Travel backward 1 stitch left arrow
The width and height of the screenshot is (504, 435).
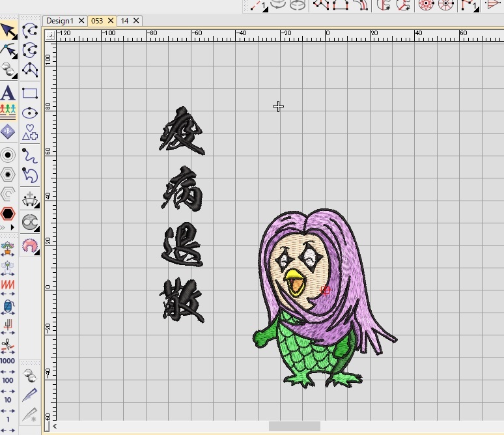[x=3, y=430]
